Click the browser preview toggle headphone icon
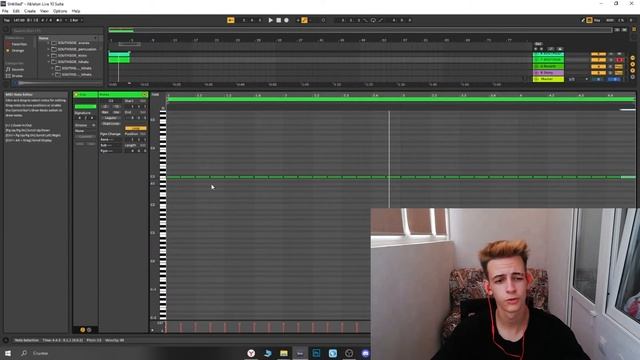The height and width of the screenshot is (360, 640). pos(6,84)
